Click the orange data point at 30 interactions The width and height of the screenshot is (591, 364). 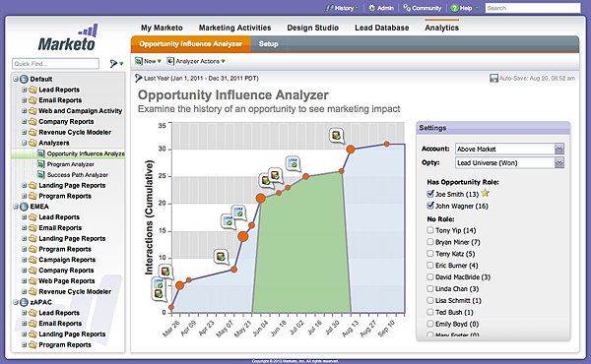click(351, 150)
